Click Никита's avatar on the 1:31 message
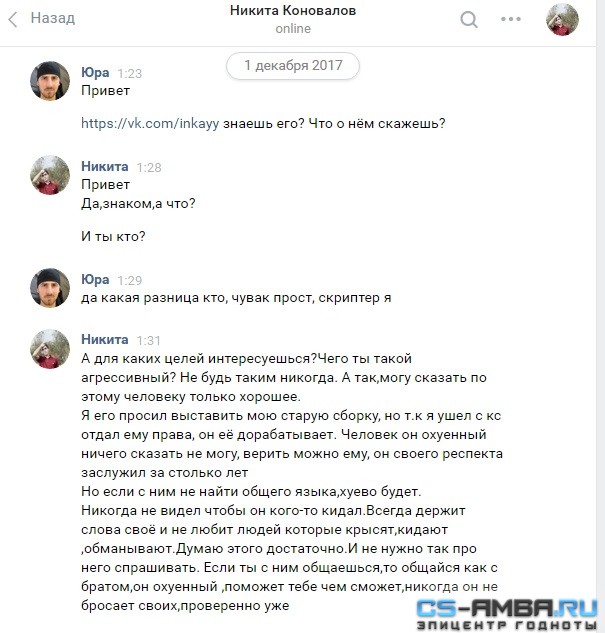This screenshot has height=633, width=605. click(x=50, y=348)
